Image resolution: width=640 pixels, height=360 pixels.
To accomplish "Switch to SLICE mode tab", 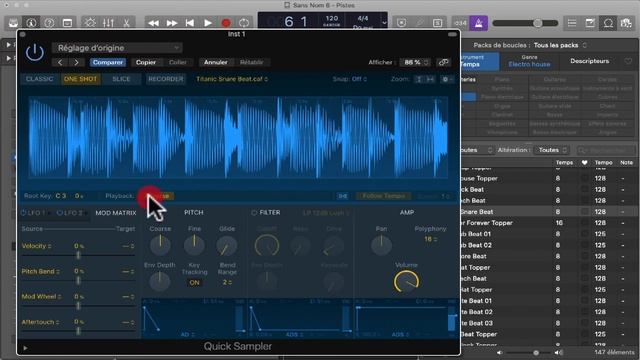I will (x=121, y=79).
